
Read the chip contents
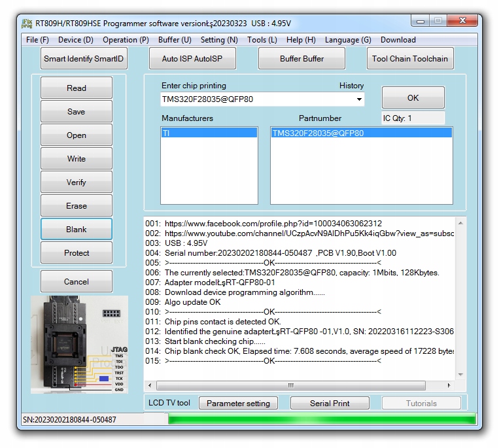[x=77, y=88]
